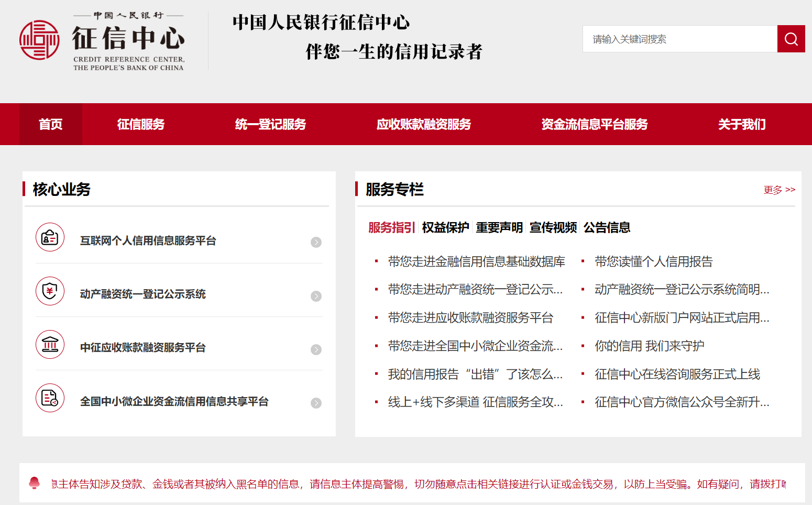The width and height of the screenshot is (812, 505).
Task: Click the red alarm bell notice icon
Action: pyautogui.click(x=35, y=482)
